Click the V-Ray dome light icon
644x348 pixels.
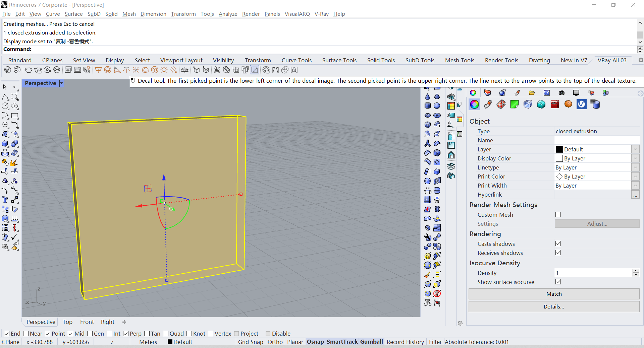pos(145,70)
